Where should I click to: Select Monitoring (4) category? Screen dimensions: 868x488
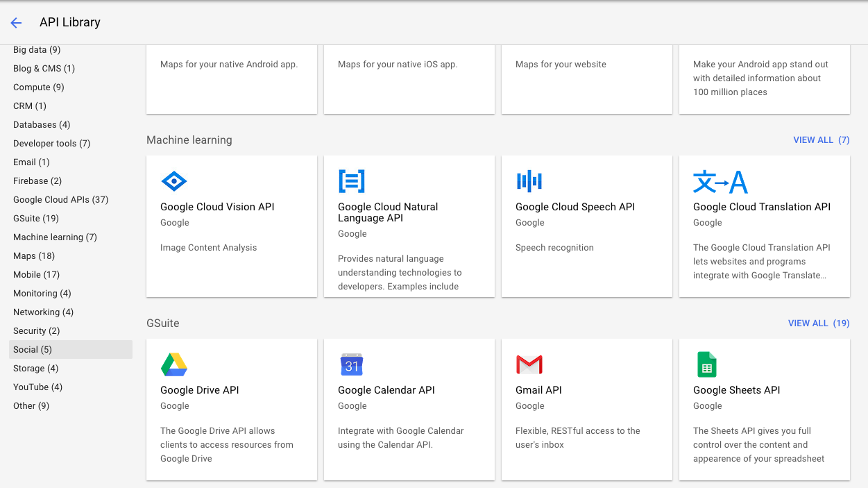point(42,294)
